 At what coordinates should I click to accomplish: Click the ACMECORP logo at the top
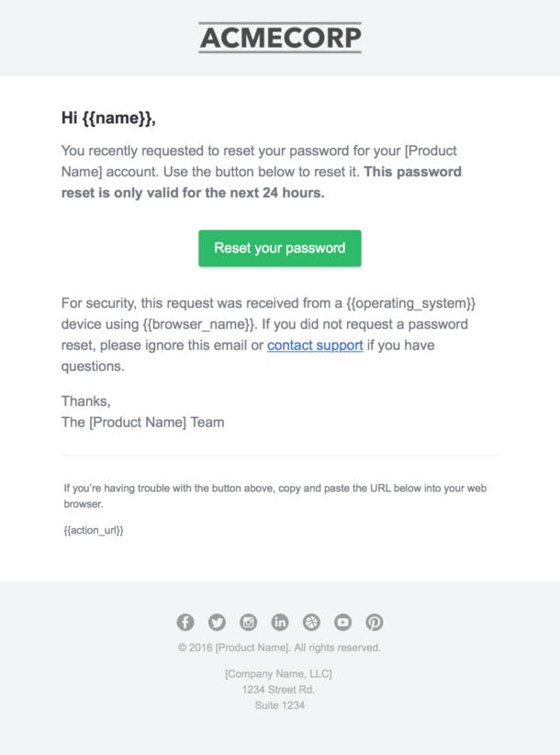coord(280,39)
